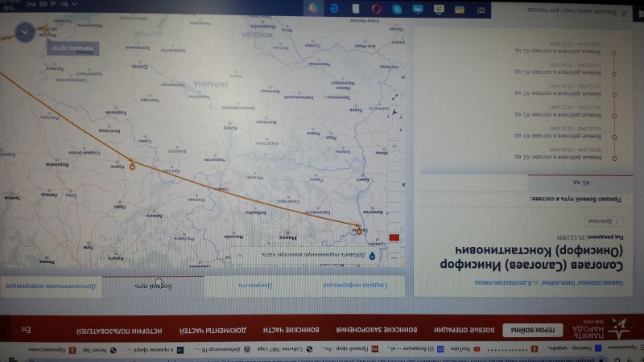Open the Одноклассники bookmark
This screenshot has width=644, height=362.
pos(52,350)
